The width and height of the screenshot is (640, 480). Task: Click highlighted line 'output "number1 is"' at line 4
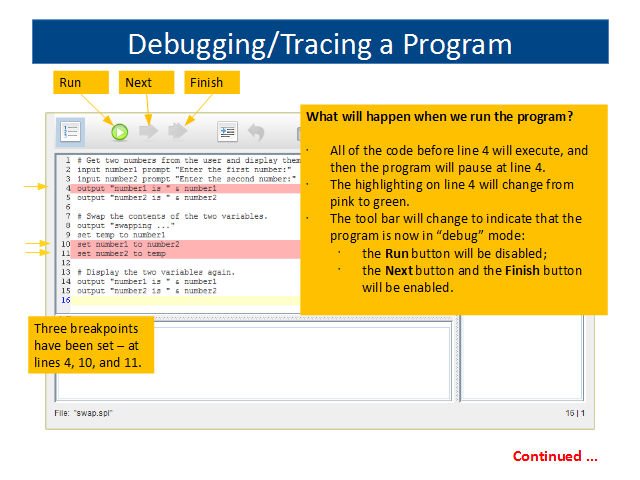coord(185,189)
